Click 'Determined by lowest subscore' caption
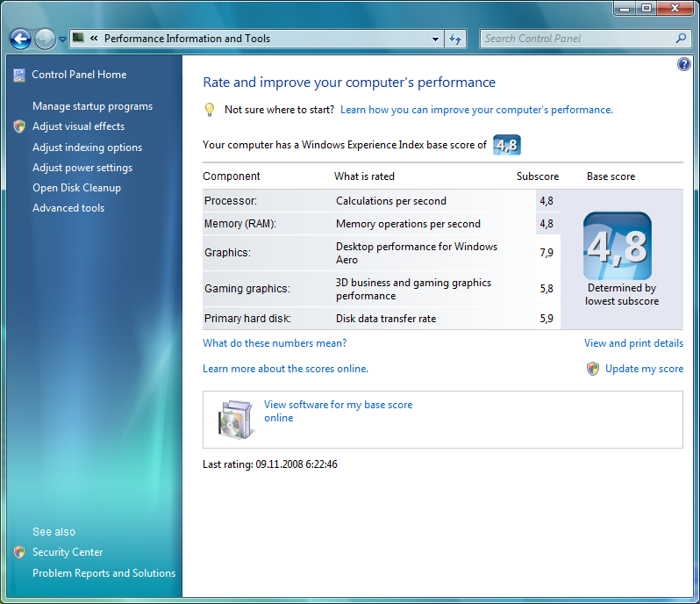Image resolution: width=700 pixels, height=604 pixels. (622, 294)
